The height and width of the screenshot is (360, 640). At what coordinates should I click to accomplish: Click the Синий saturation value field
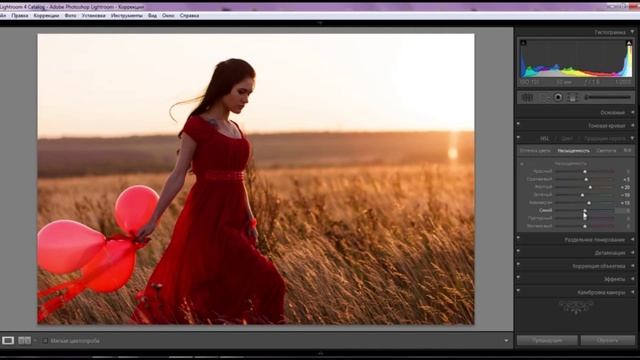[x=623, y=211]
